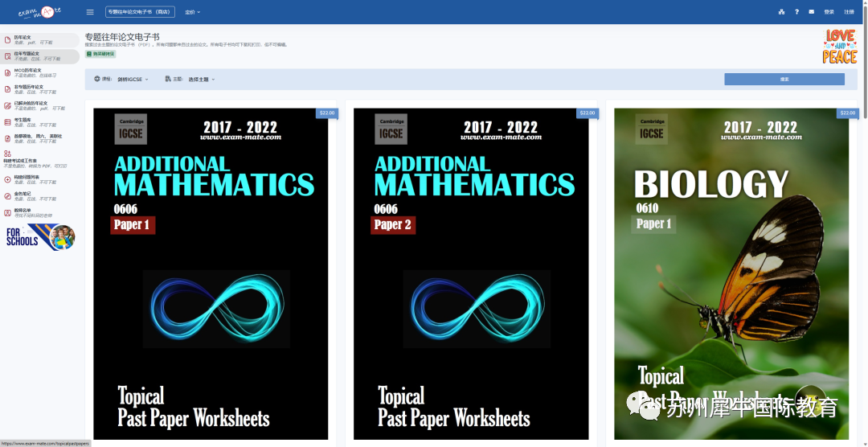Click the green book icon under title

tap(89, 55)
